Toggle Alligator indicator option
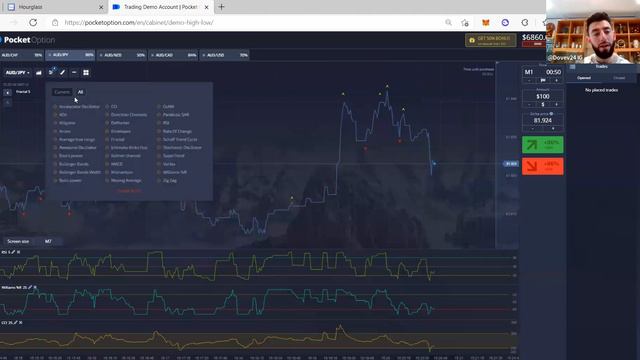640x360 pixels. pyautogui.click(x=64, y=123)
